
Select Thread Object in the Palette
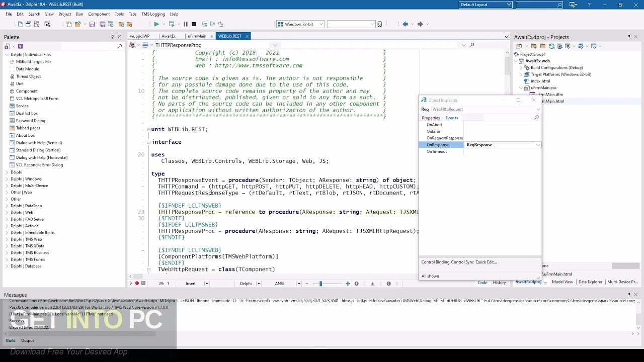pos(28,76)
